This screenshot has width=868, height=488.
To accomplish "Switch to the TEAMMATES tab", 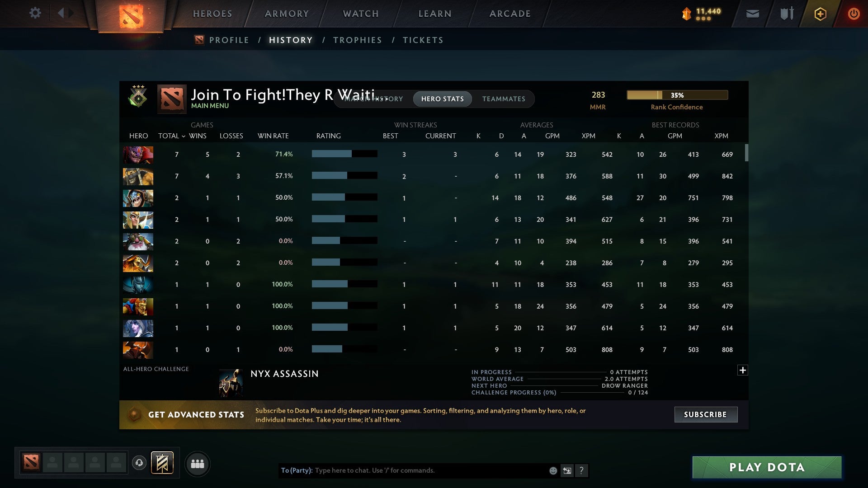I will pyautogui.click(x=504, y=99).
